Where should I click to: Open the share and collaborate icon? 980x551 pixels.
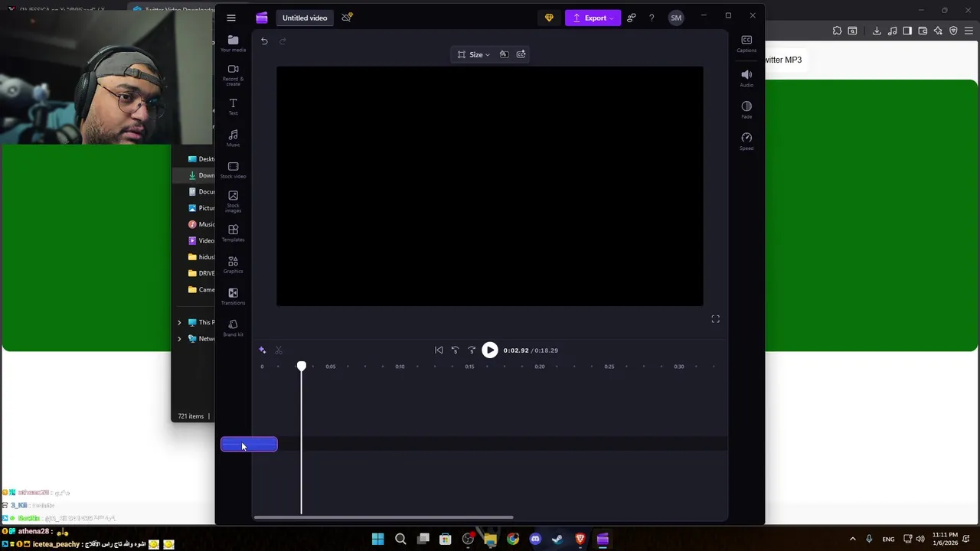coord(631,18)
